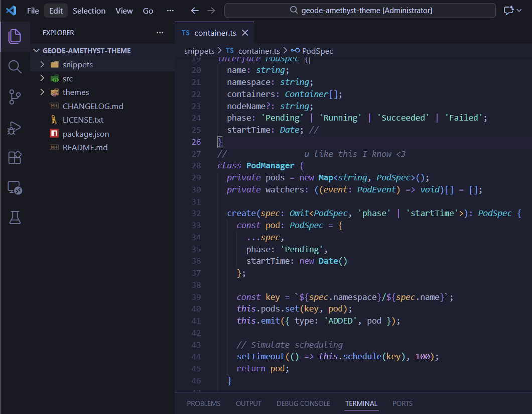
Task: Open the Remote Explorer view
Action: [15, 188]
